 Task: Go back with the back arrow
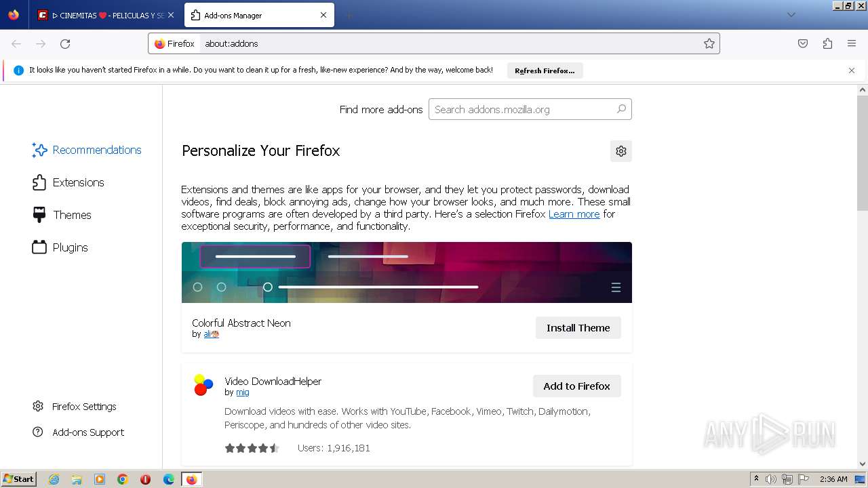pos(16,43)
